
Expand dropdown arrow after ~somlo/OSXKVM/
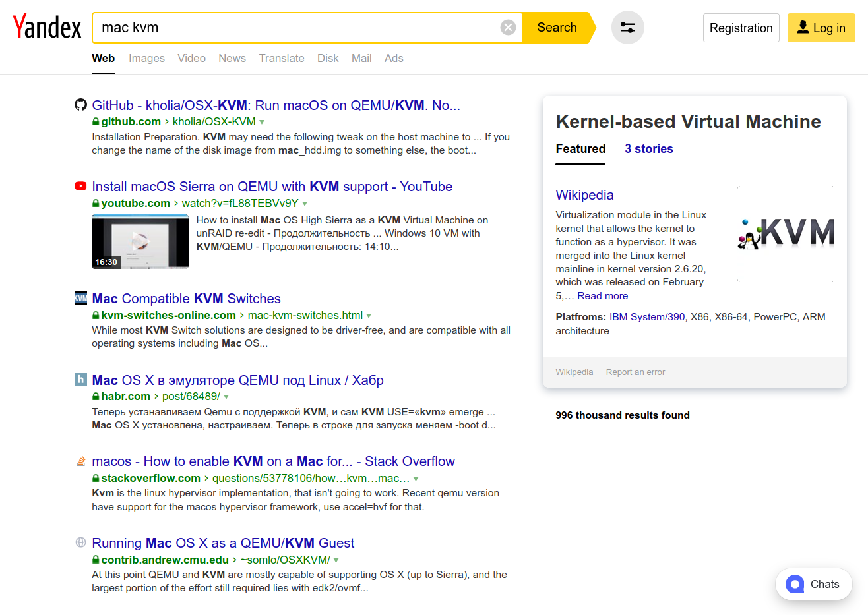point(336,560)
